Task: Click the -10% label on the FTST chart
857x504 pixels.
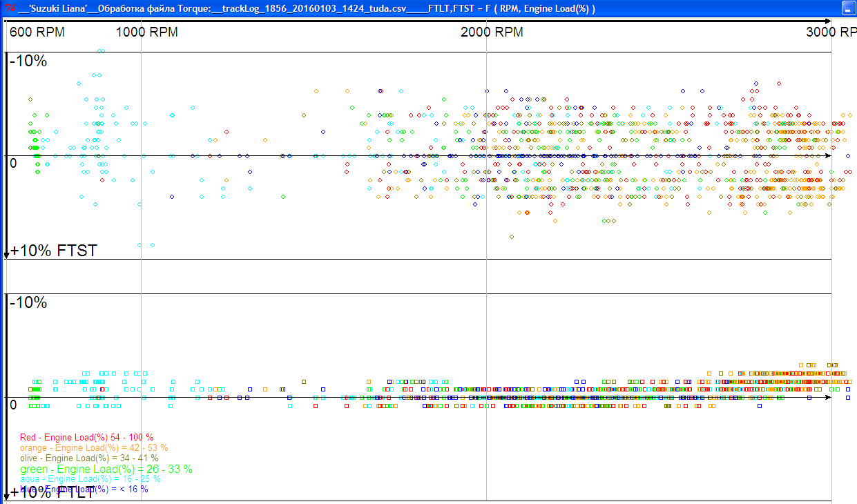Action: pyautogui.click(x=28, y=61)
